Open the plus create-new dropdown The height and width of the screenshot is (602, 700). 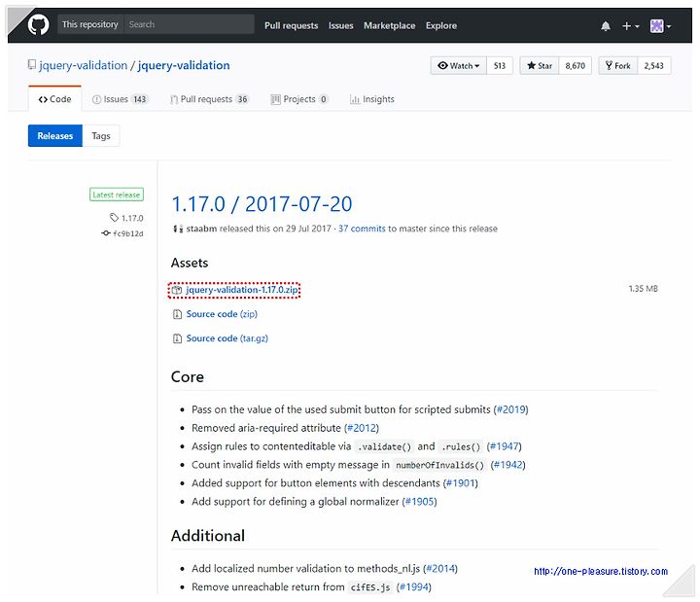coord(630,26)
